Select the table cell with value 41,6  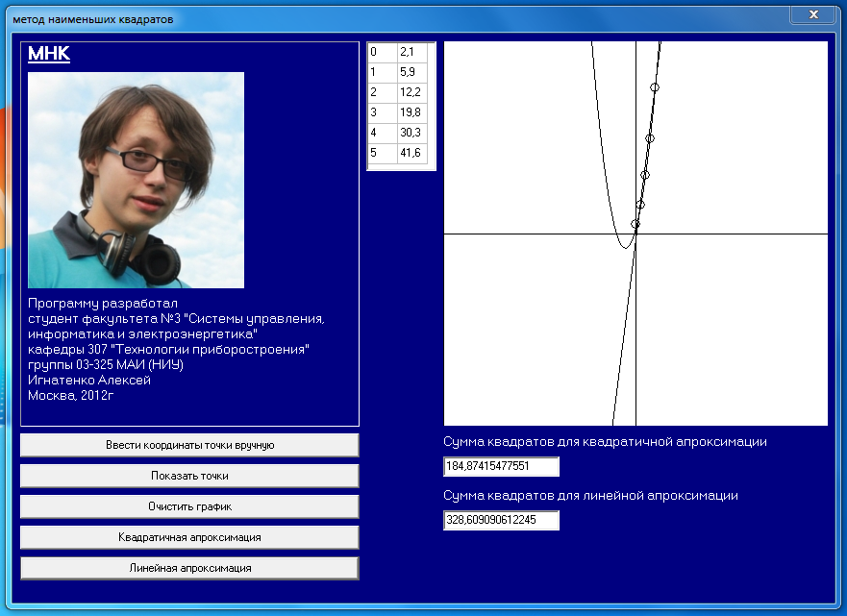[412, 153]
